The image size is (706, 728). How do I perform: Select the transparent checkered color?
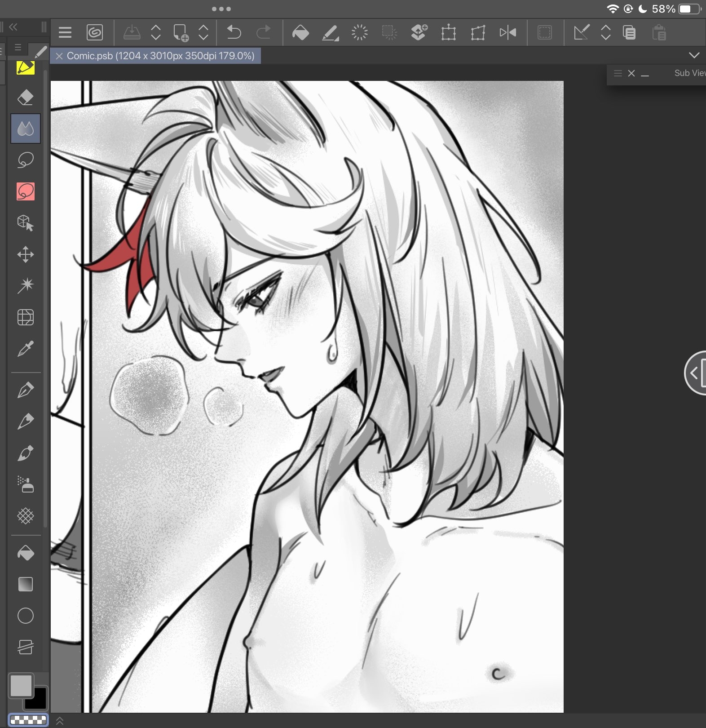(x=28, y=720)
